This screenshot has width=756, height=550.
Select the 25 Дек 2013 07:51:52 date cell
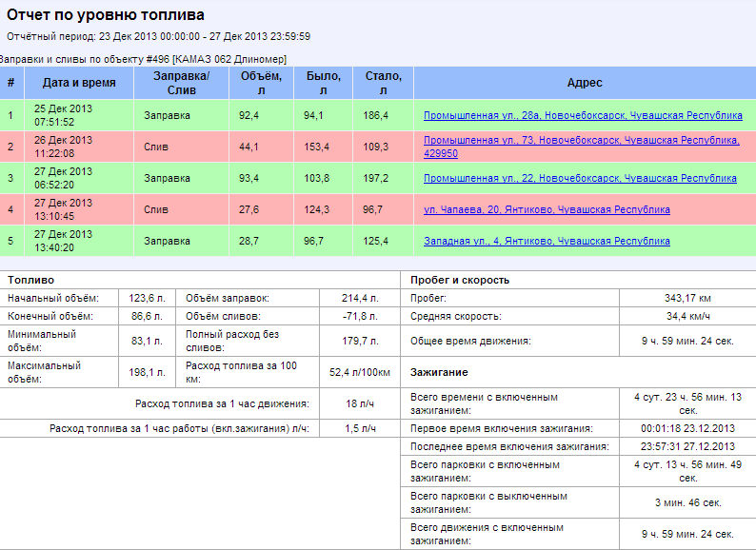click(63, 115)
